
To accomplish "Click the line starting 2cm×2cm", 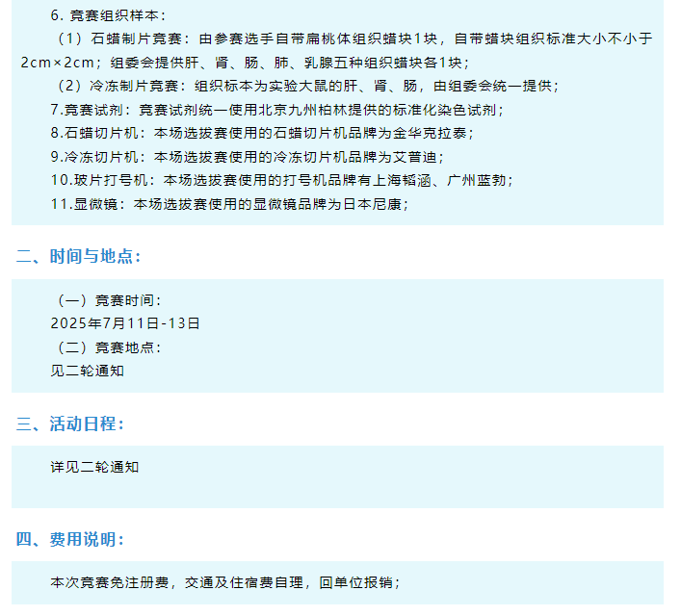I will 245,63.
